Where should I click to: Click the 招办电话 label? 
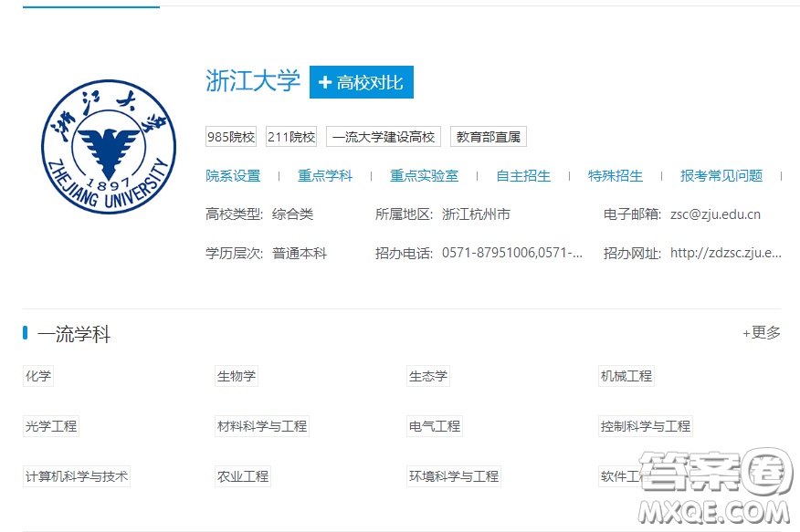point(404,254)
